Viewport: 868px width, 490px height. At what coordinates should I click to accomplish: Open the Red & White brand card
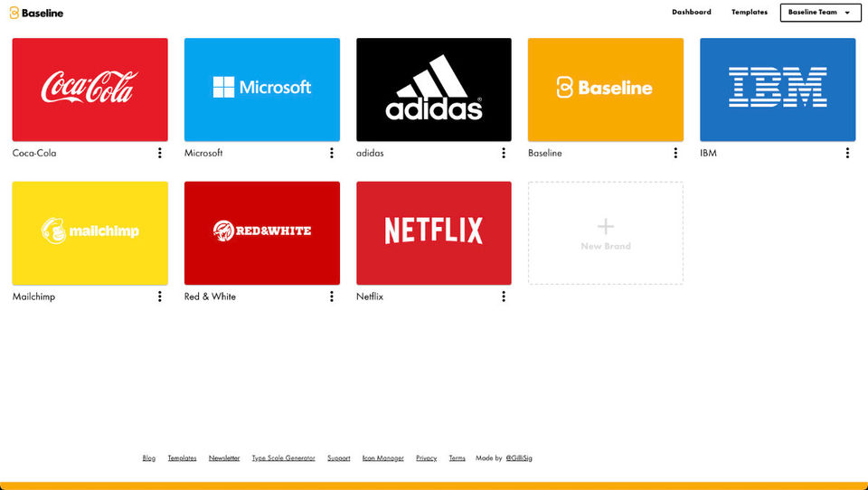(x=262, y=233)
